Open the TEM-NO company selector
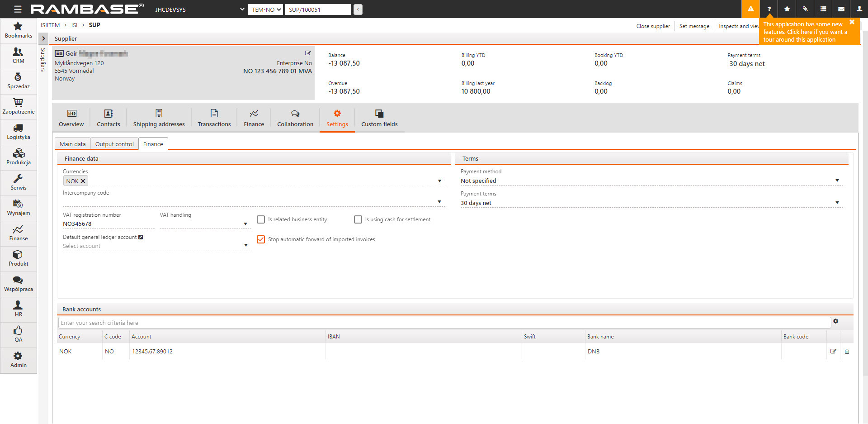868x424 pixels. pyautogui.click(x=265, y=10)
